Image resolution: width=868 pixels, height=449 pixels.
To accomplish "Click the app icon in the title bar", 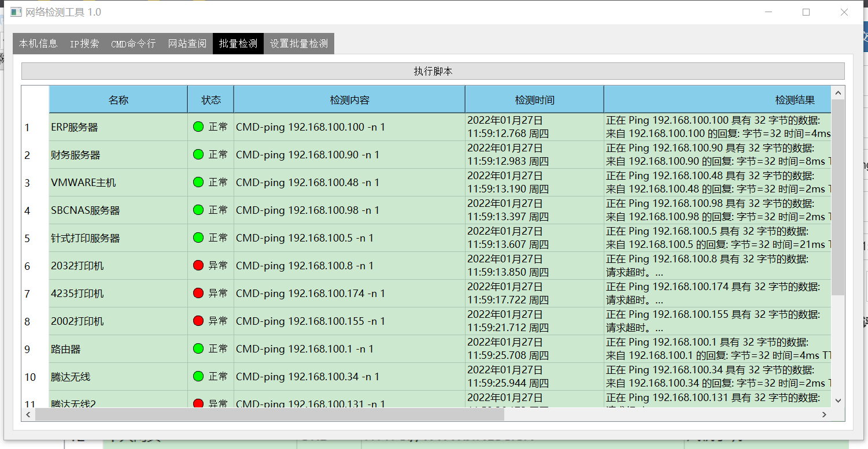I will click(x=16, y=12).
